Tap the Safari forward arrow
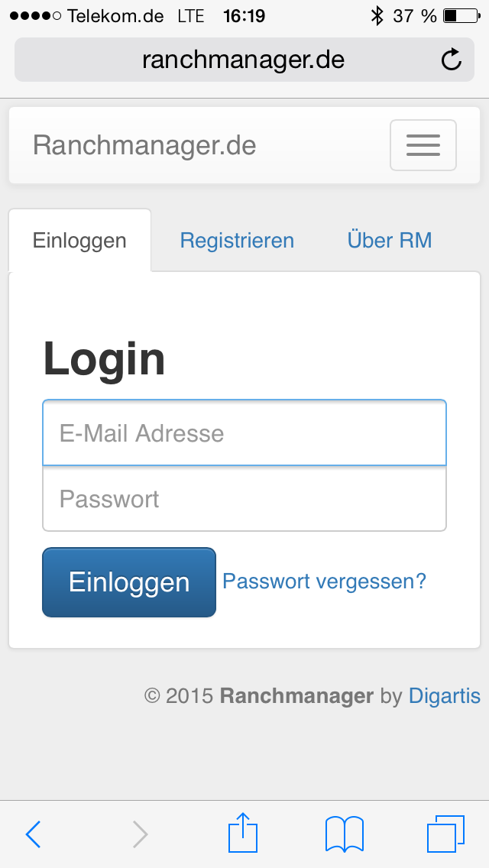This screenshot has width=489, height=868. 140,834
